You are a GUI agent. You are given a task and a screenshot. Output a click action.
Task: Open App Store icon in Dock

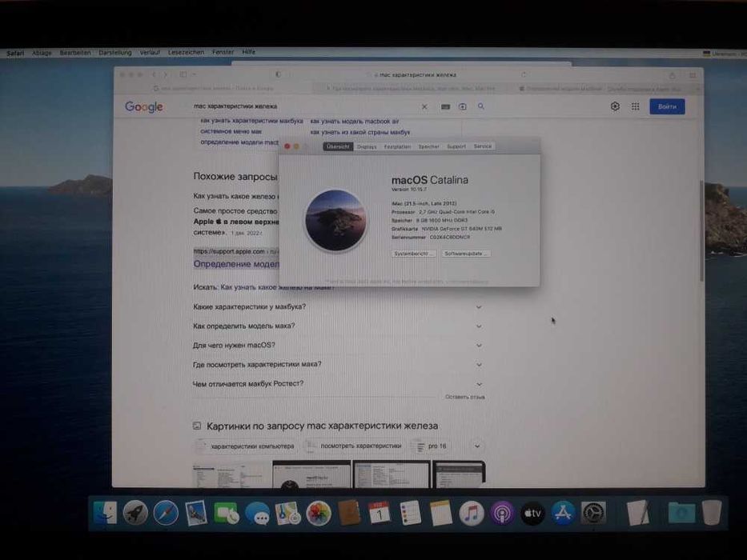[x=563, y=514]
